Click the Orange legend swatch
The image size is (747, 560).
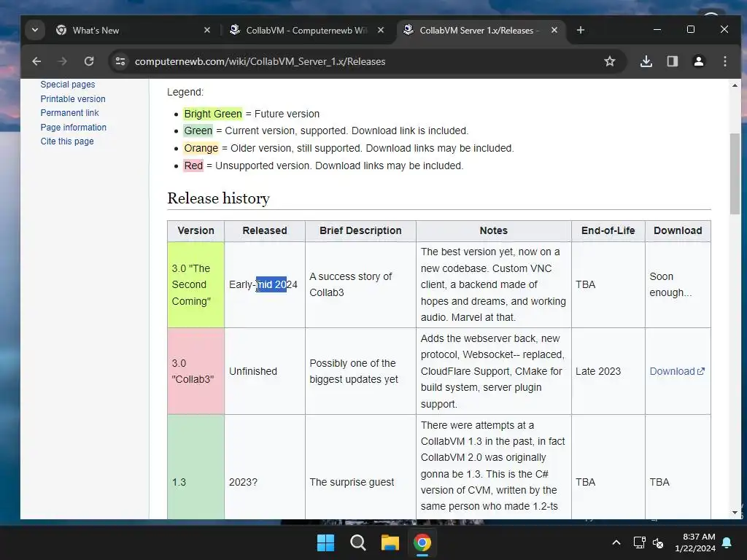pos(201,148)
